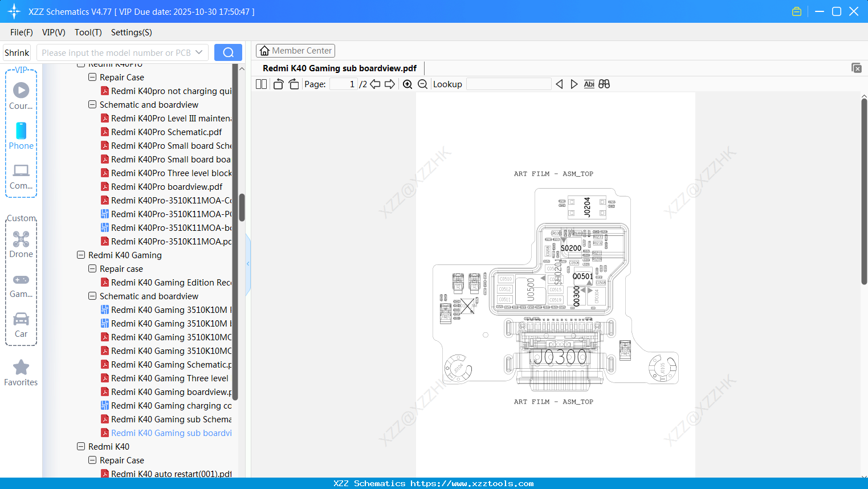Click the J0204 component label
Screen dimensions: 868x489
587,207
